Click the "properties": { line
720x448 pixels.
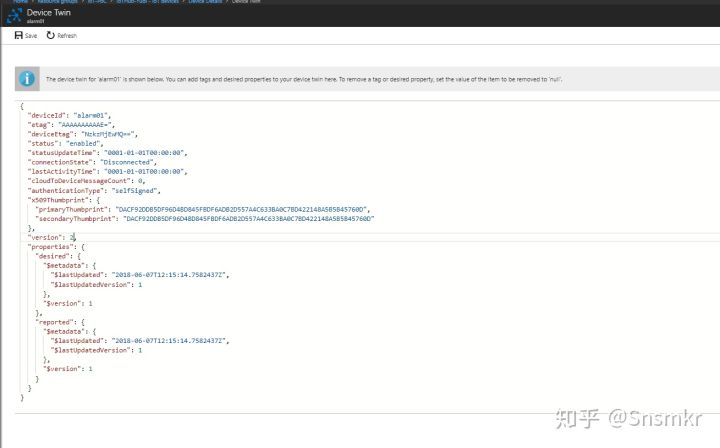[56, 247]
